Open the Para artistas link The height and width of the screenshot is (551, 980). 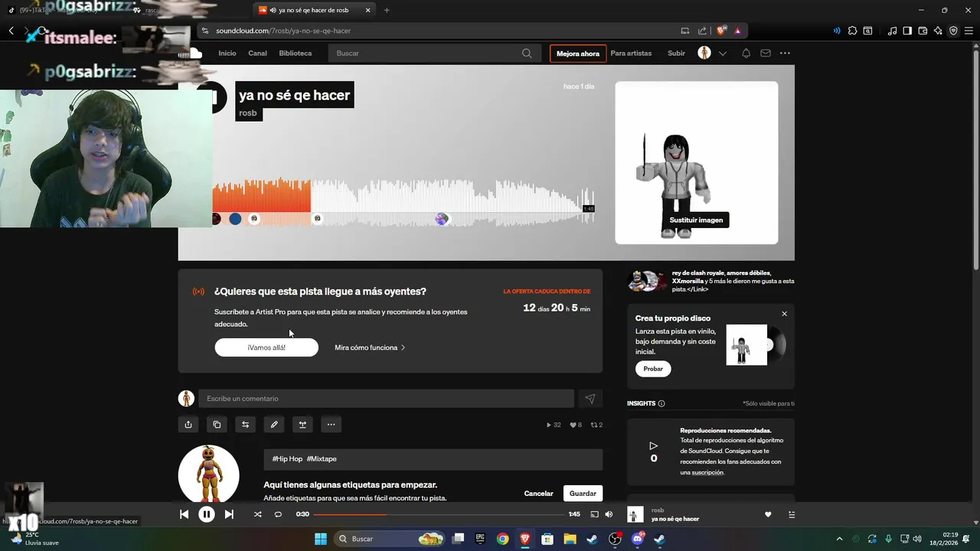click(x=631, y=53)
